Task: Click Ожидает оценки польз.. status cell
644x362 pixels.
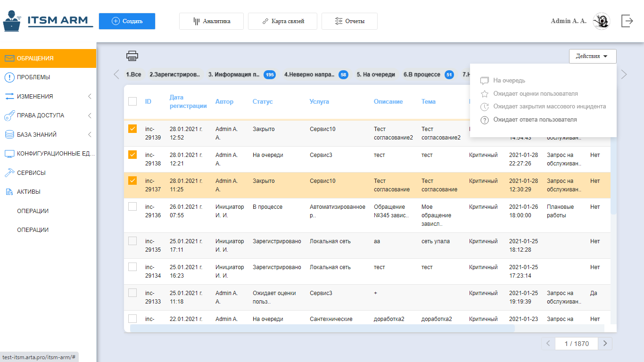Action: 274,297
